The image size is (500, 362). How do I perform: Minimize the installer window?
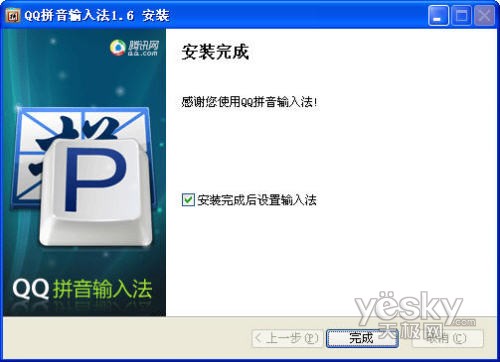(438, 15)
